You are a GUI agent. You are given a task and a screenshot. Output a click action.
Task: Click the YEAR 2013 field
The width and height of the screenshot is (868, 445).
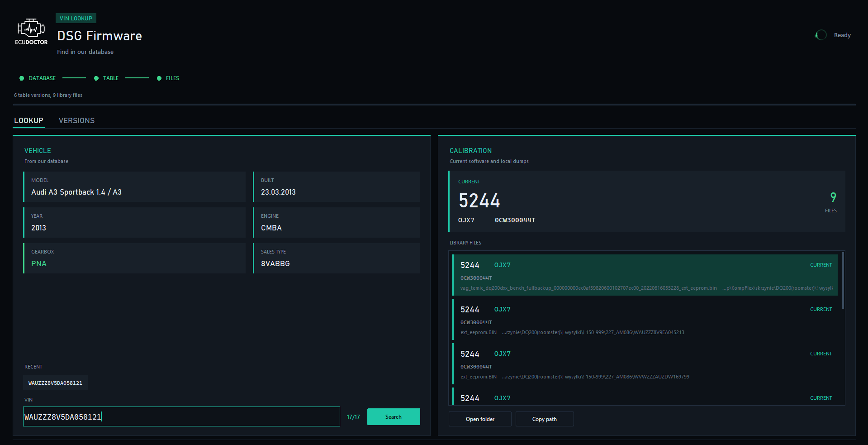(x=134, y=222)
